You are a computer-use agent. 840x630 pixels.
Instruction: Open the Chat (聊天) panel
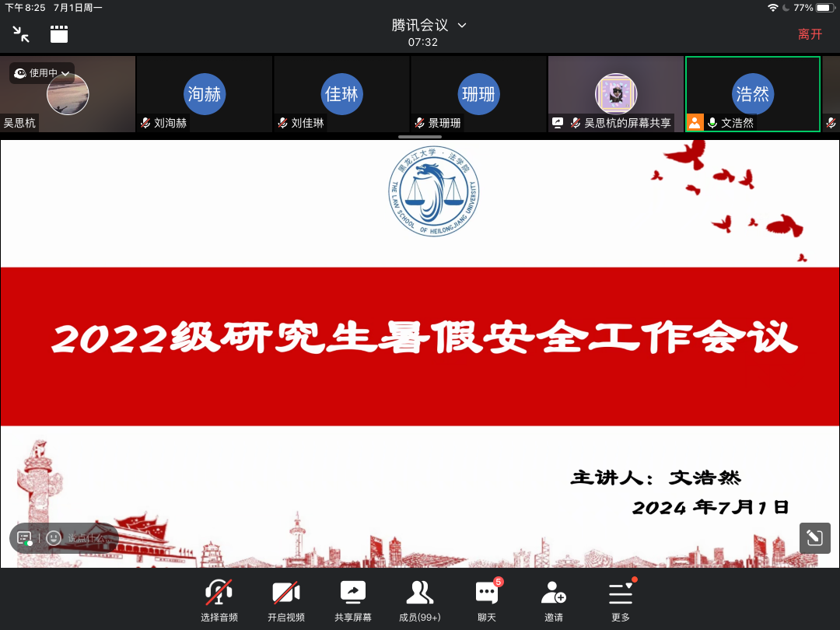[x=487, y=600]
